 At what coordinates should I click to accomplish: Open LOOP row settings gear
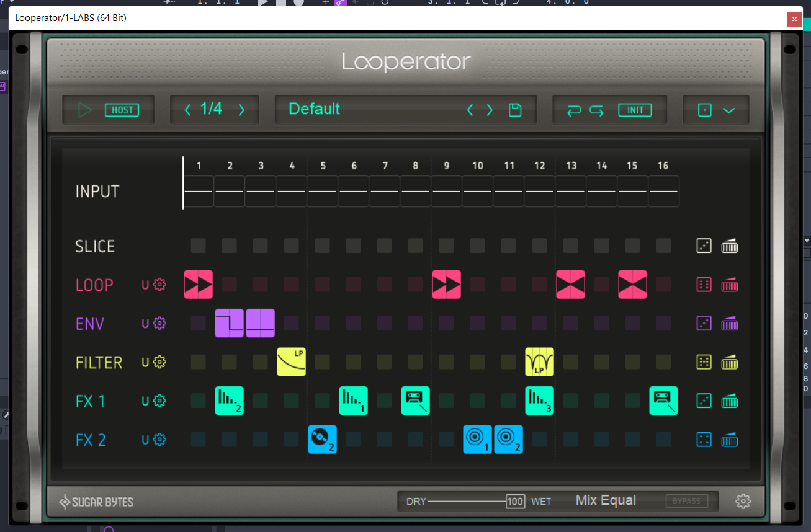click(160, 285)
